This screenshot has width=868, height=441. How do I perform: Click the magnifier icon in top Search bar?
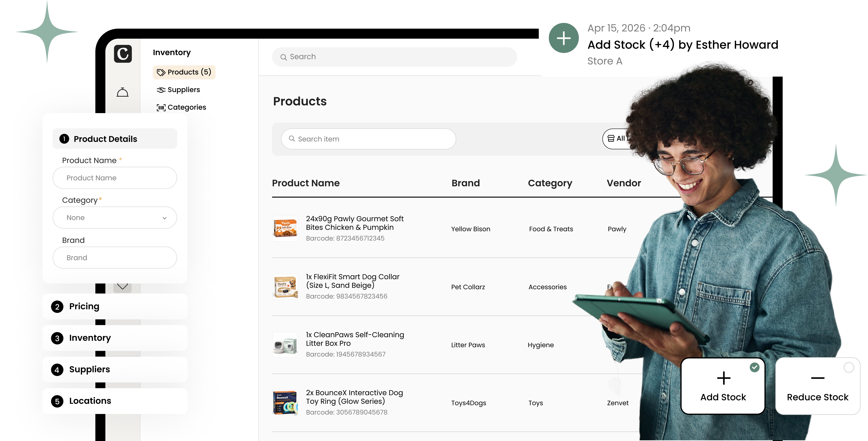point(283,57)
